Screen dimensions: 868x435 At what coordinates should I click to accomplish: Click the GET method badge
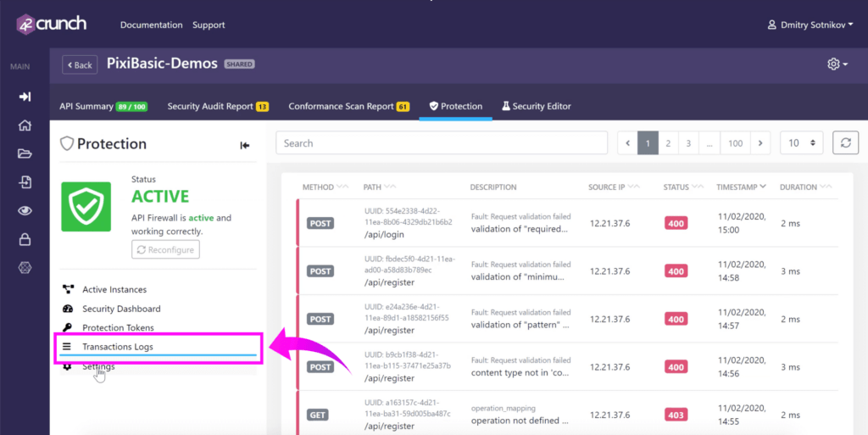(318, 415)
